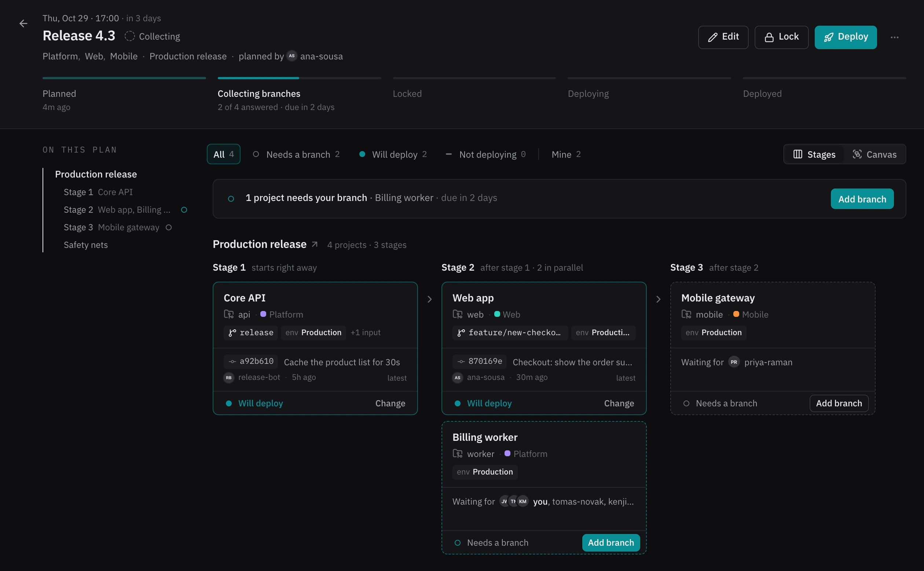
Task: Add branch on the Billing worker card
Action: pyautogui.click(x=611, y=543)
